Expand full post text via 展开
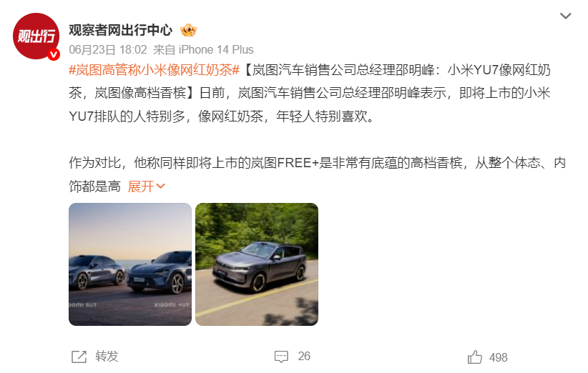 point(141,186)
